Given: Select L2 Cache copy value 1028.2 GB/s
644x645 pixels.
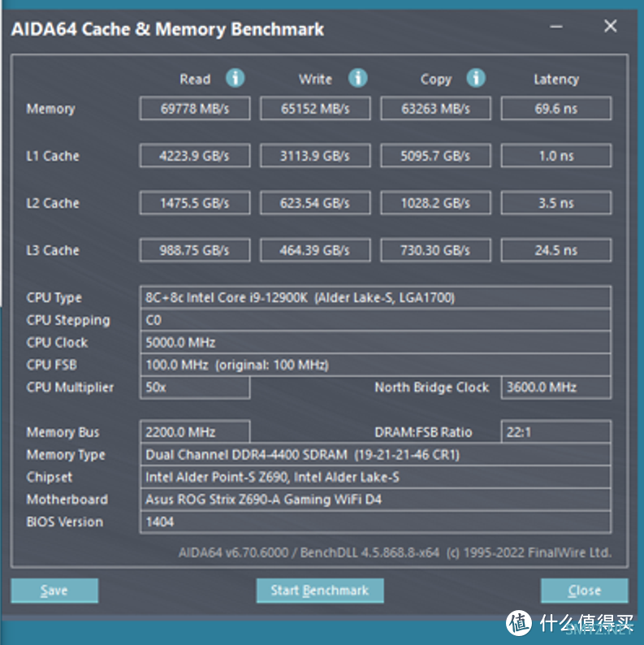Looking at the screenshot, I should (436, 203).
